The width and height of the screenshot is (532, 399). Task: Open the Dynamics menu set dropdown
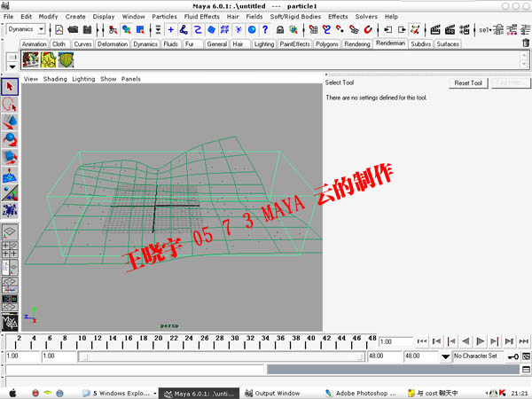coord(26,29)
